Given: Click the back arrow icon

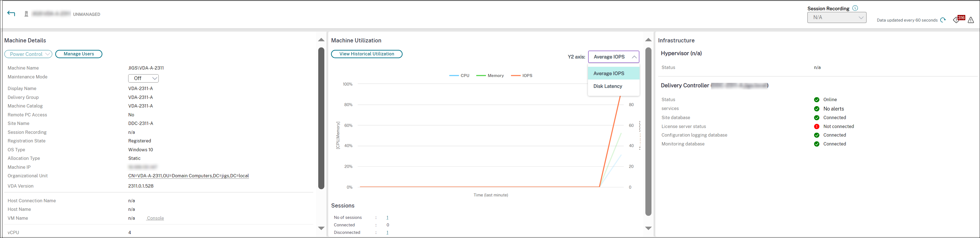Looking at the screenshot, I should pos(11,14).
